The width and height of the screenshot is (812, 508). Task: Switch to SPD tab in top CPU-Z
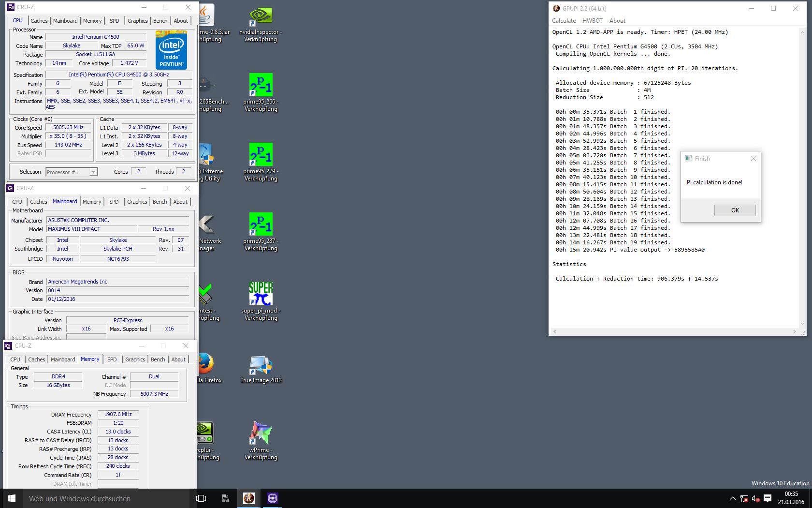pyautogui.click(x=114, y=21)
